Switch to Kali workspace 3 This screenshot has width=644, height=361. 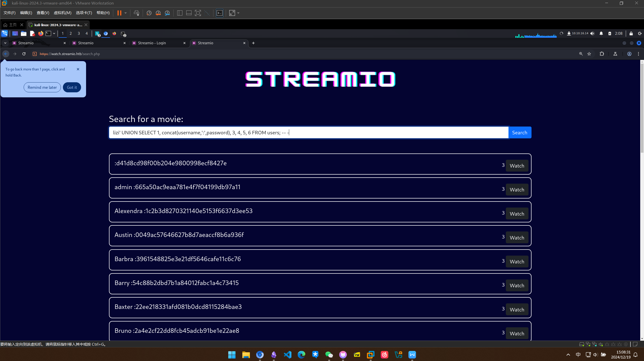point(79,33)
